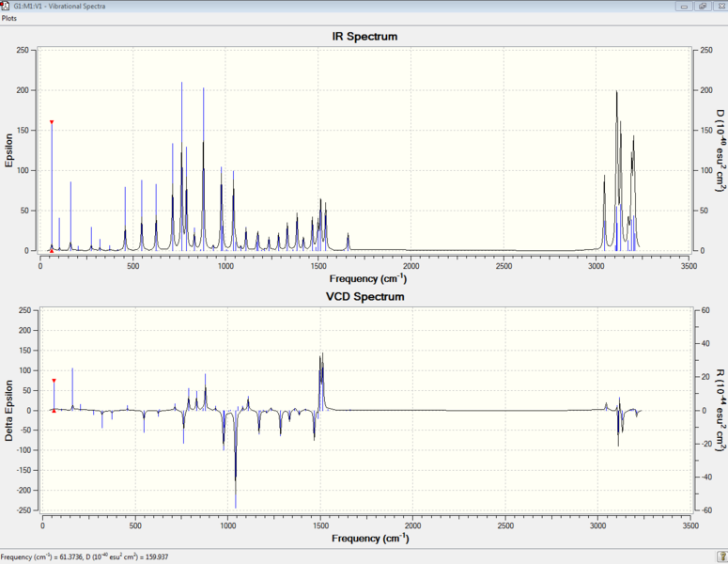This screenshot has height=564, width=728.
Task: Click the R rotational strength right-axis label
Action: 720,411
